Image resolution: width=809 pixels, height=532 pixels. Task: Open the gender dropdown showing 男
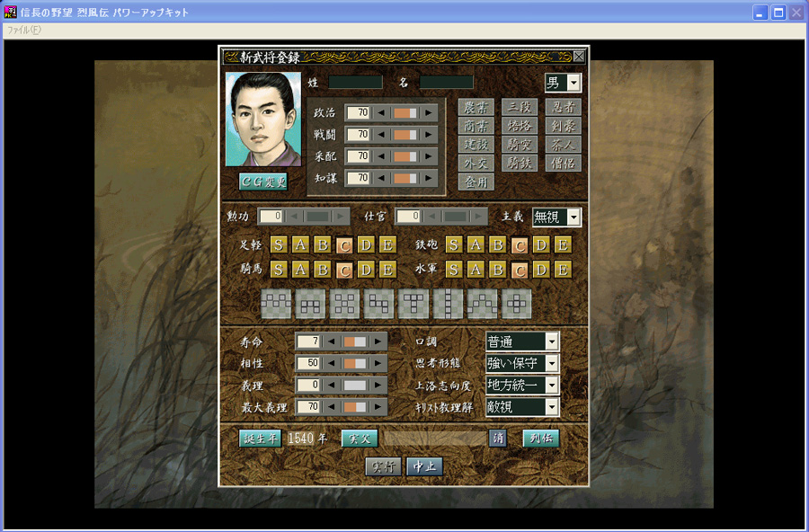[573, 83]
